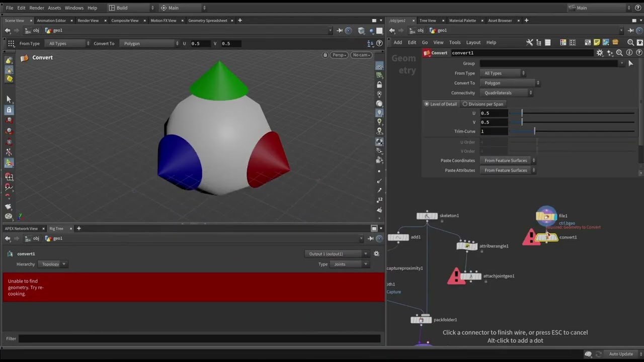
Task: Open the Layout menu in network editor
Action: pos(473,43)
